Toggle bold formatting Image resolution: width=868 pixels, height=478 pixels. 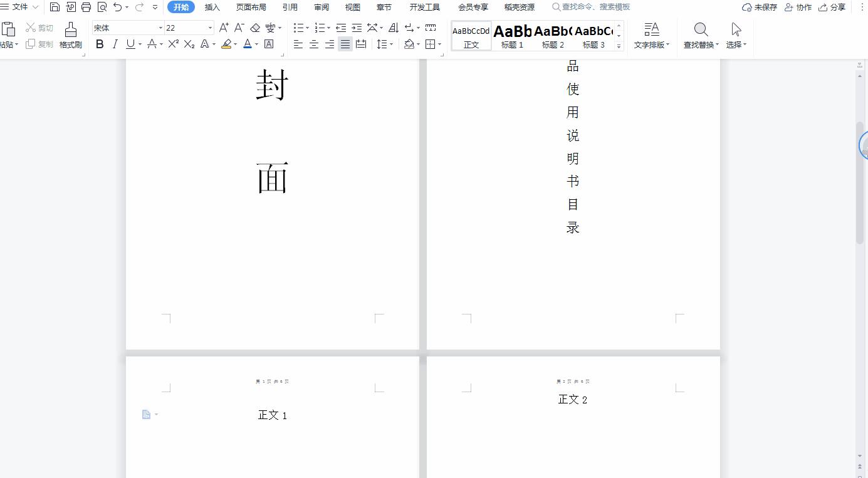(x=99, y=44)
